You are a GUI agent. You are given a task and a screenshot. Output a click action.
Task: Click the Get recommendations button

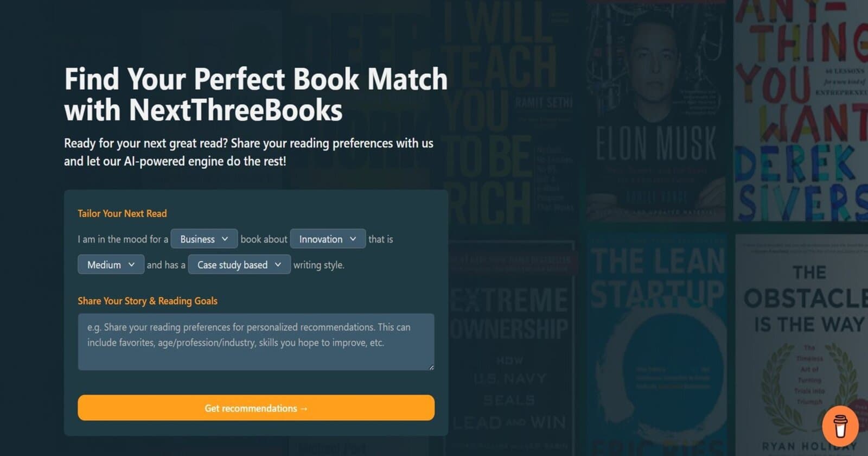coord(256,408)
